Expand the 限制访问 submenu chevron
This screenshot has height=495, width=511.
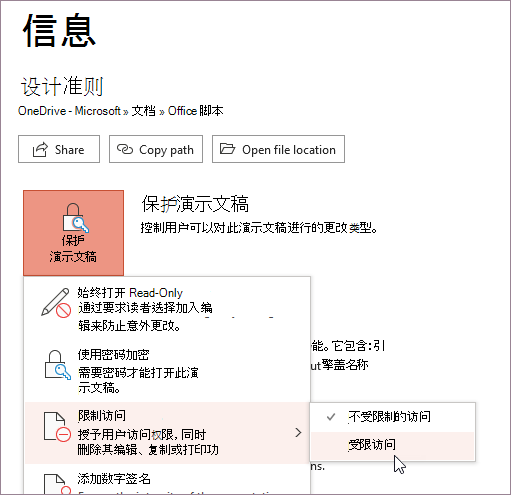pos(298,433)
